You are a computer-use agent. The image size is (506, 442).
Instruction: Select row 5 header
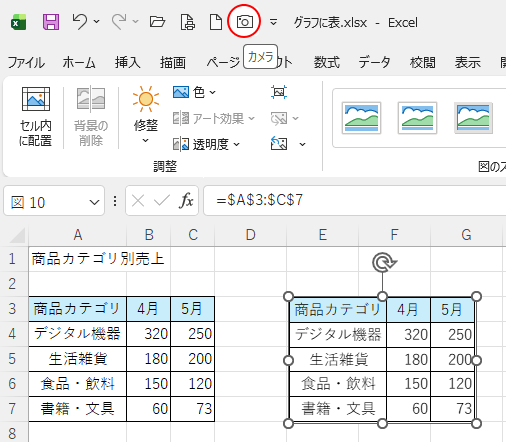13,359
